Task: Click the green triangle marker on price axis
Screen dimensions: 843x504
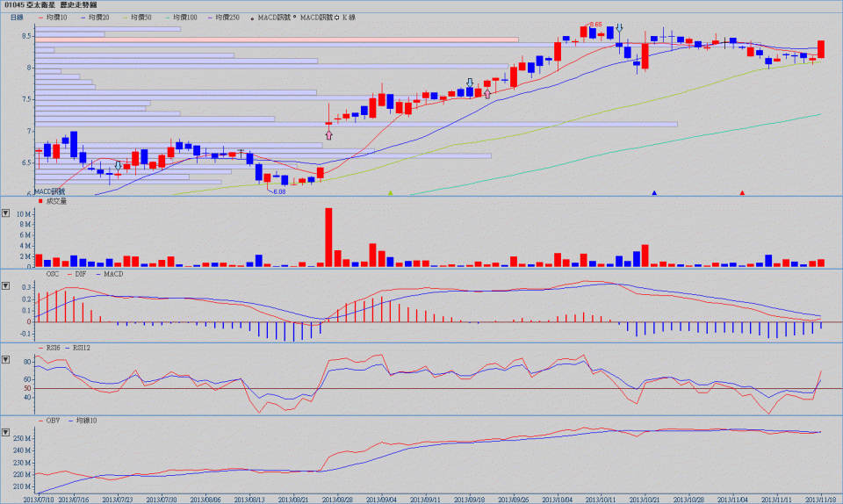Action: coord(391,192)
